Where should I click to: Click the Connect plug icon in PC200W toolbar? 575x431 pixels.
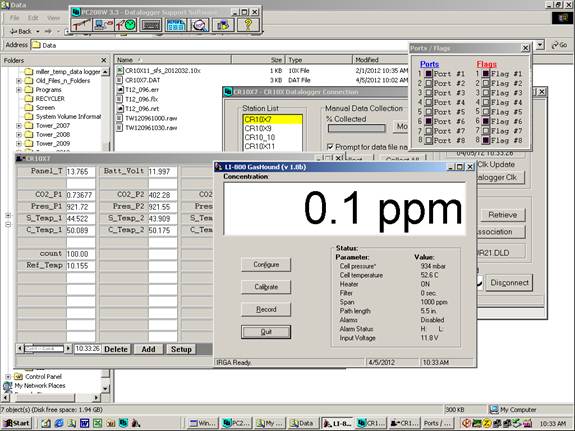pos(81,25)
